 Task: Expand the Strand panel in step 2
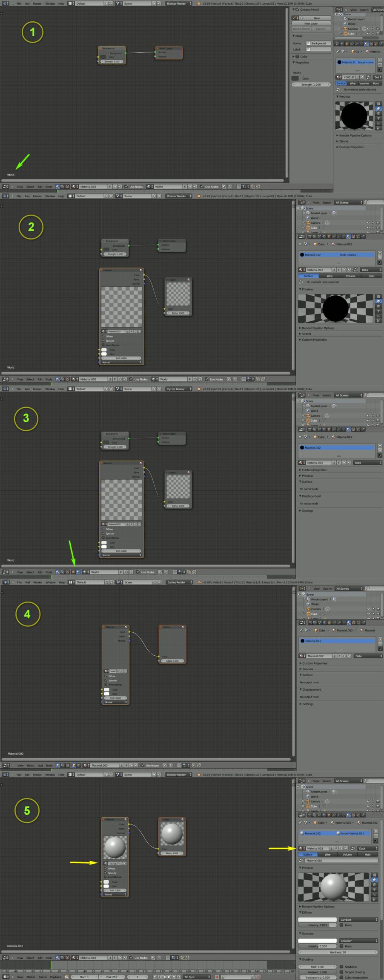[305, 334]
